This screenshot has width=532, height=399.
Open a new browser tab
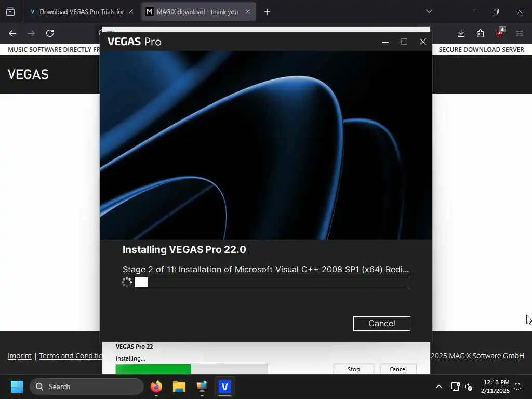267,12
